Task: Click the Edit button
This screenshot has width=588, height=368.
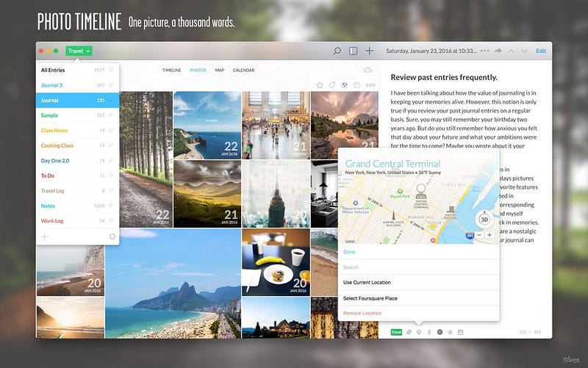Action: pyautogui.click(x=541, y=51)
